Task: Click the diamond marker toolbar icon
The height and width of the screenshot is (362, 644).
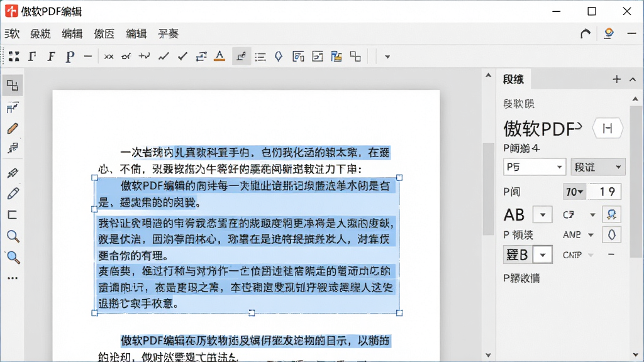Action: coord(279,56)
